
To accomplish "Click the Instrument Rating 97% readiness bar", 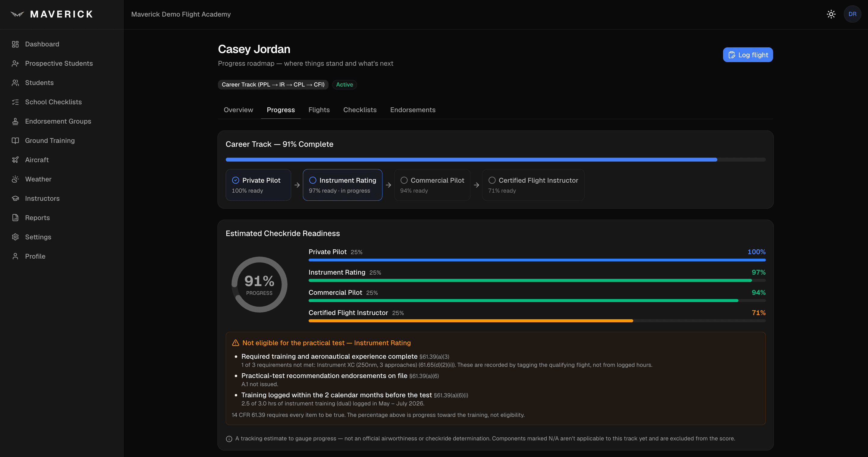I will pos(537,280).
